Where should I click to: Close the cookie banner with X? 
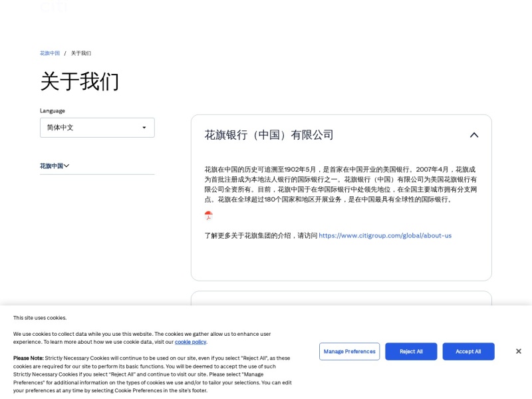tap(519, 351)
